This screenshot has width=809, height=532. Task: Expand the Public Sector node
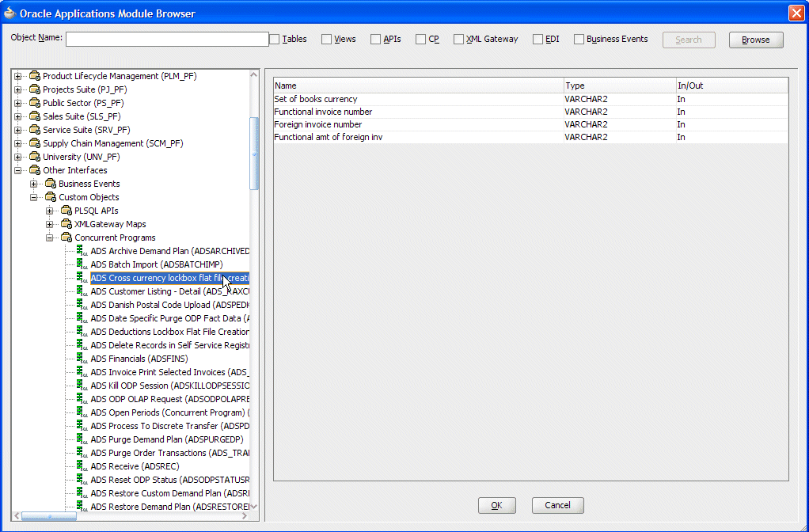[x=18, y=103]
